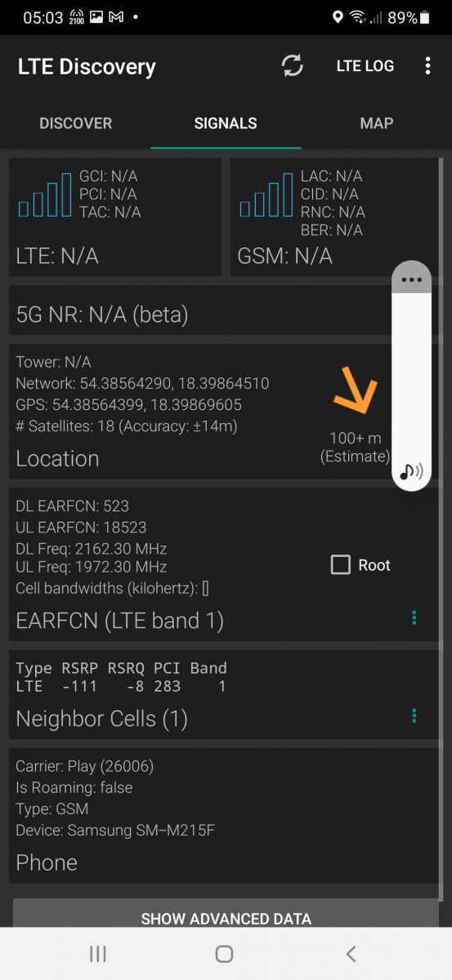The width and height of the screenshot is (452, 980).
Task: Open the LTE LOG
Action: (x=365, y=66)
